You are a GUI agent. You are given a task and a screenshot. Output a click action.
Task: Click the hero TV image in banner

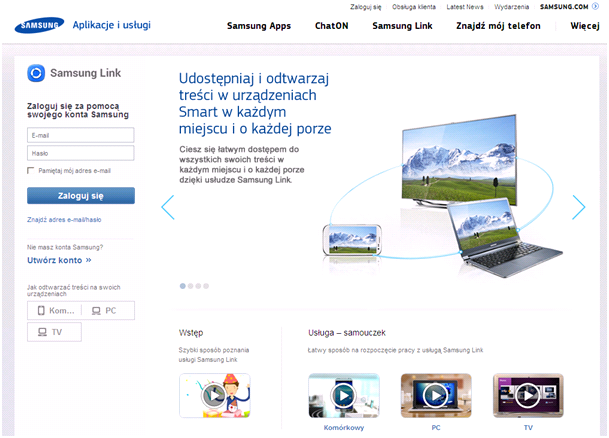click(x=459, y=160)
